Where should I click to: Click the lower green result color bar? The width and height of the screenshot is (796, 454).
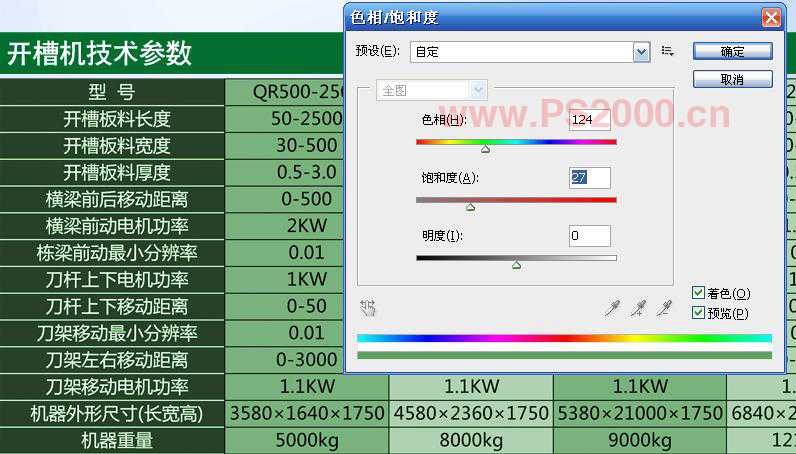(565, 355)
